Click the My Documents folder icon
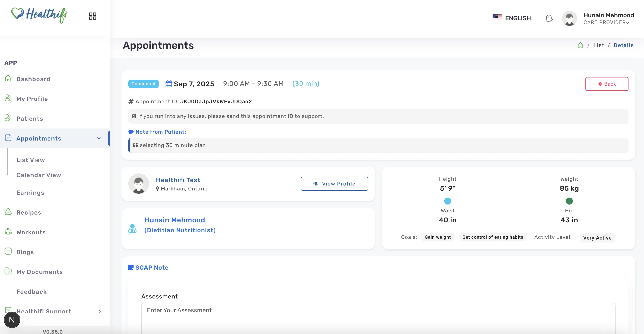The image size is (644, 334). [8, 271]
